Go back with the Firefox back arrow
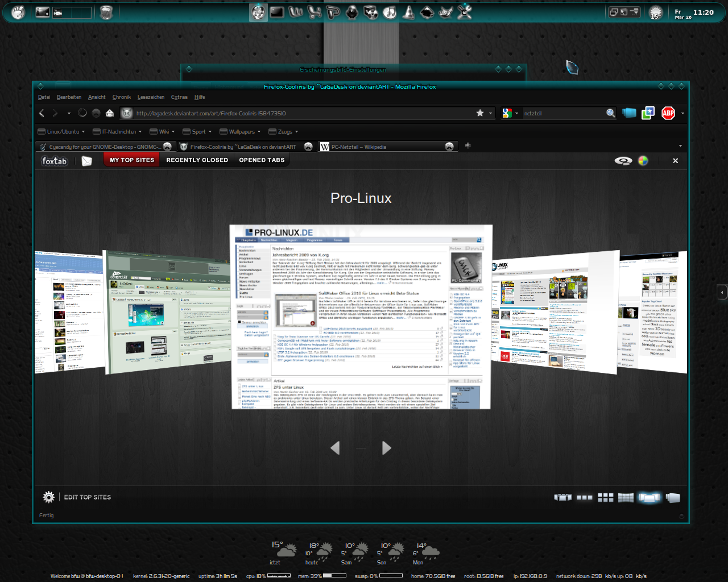This screenshot has height=582, width=728. click(42, 113)
